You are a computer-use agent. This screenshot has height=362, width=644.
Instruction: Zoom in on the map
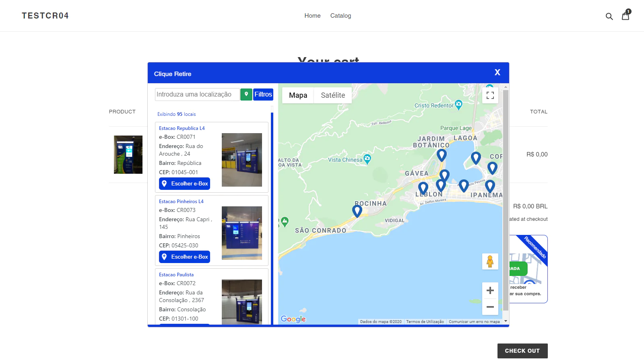point(490,290)
